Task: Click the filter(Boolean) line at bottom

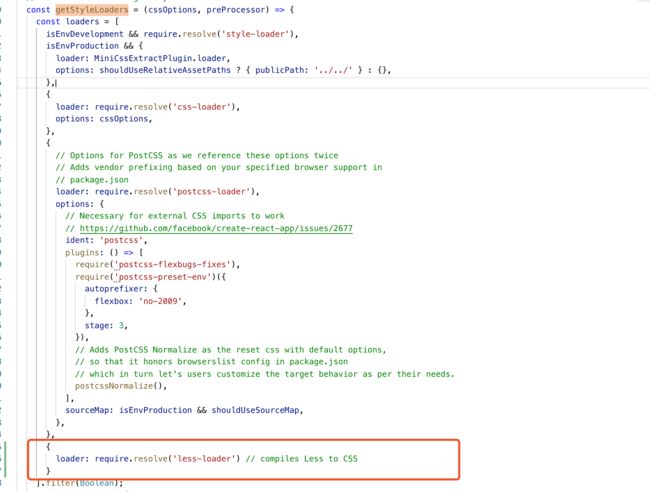Action: point(80,483)
